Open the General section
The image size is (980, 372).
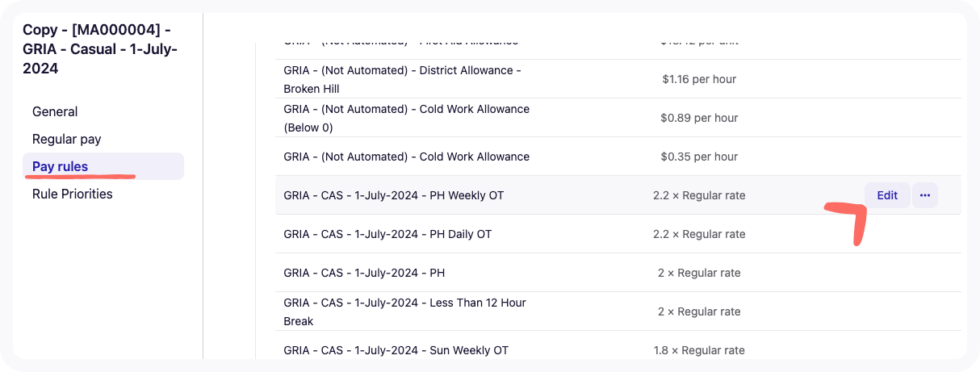click(x=55, y=111)
